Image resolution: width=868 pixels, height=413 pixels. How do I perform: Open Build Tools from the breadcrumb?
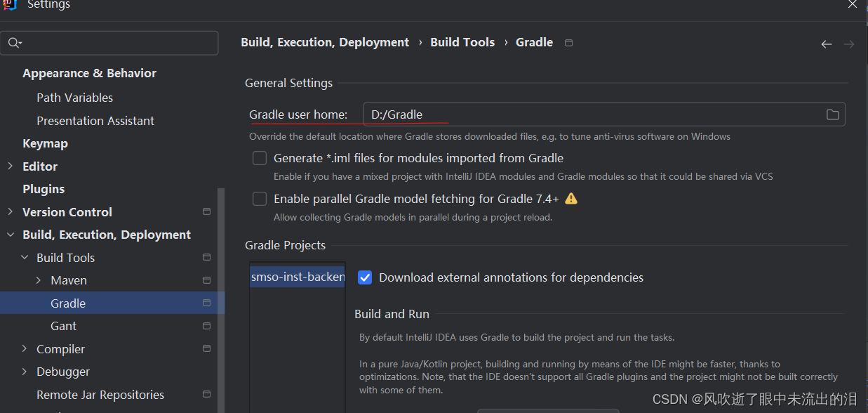pos(462,42)
